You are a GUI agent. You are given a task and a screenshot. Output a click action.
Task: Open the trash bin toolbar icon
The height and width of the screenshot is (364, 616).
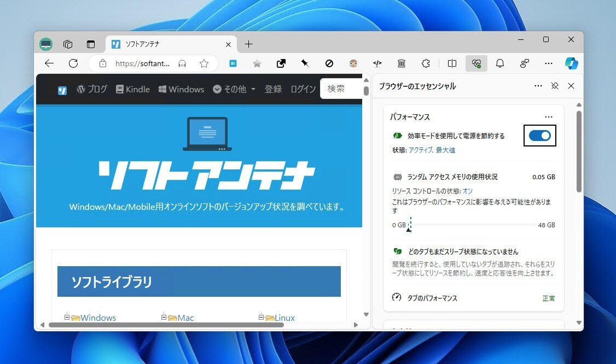[402, 63]
